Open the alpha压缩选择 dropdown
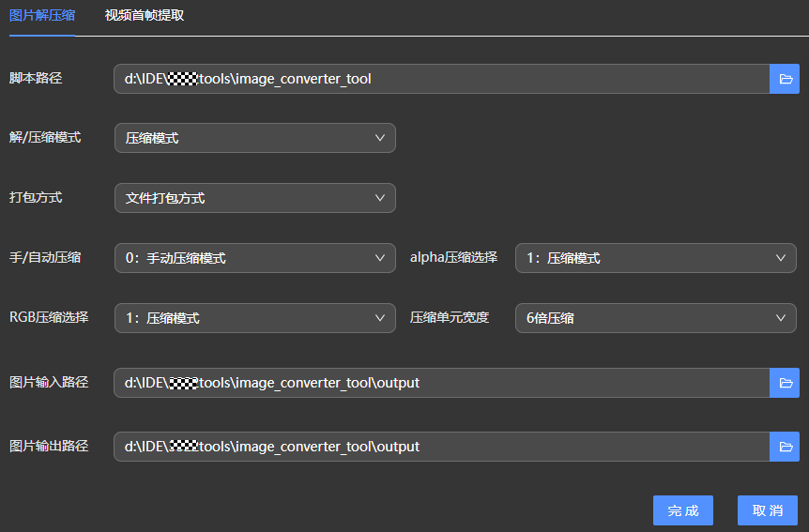 [655, 258]
